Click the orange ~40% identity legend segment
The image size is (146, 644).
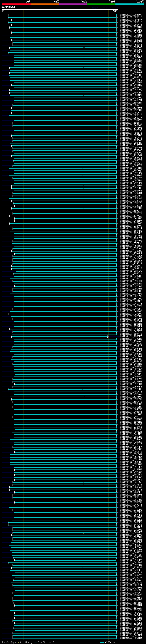click(x=45, y=4)
